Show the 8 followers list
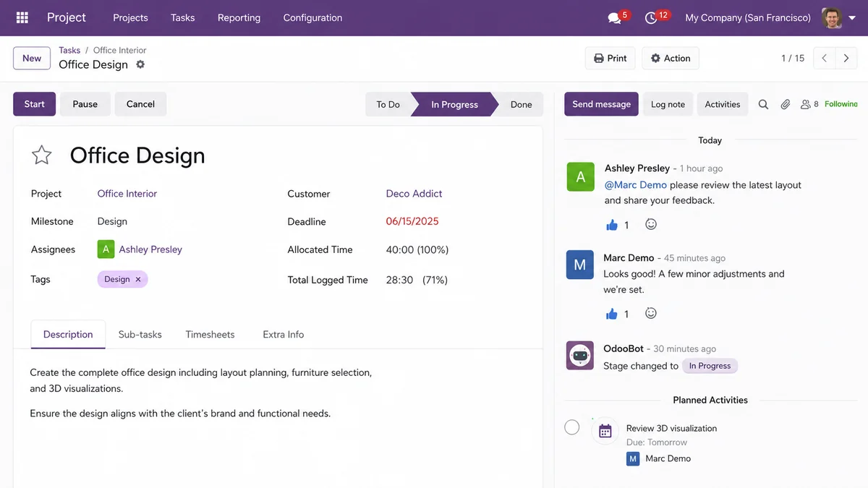The image size is (868, 488). click(x=809, y=104)
